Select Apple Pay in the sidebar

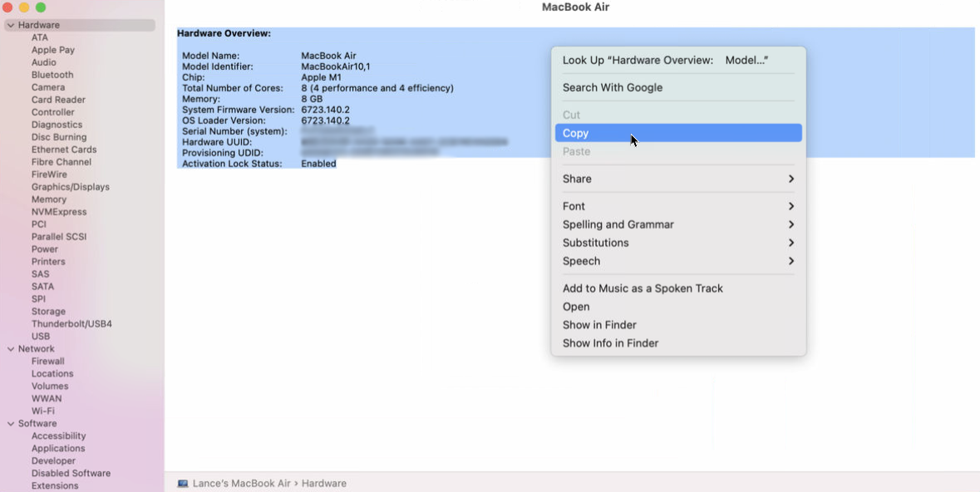[x=53, y=50]
